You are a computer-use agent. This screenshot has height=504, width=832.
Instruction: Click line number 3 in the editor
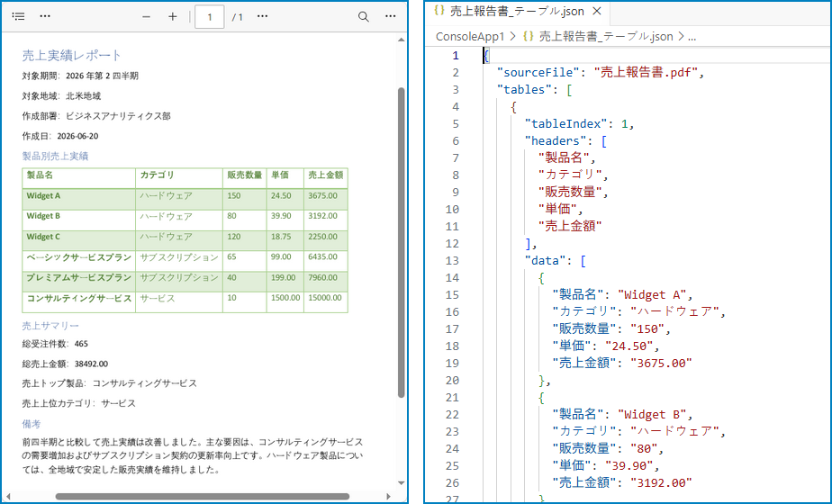point(456,90)
